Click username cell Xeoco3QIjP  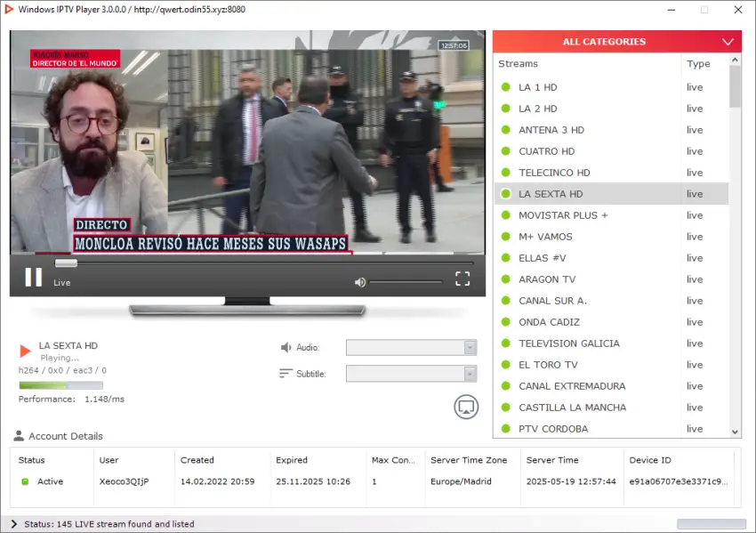(124, 481)
